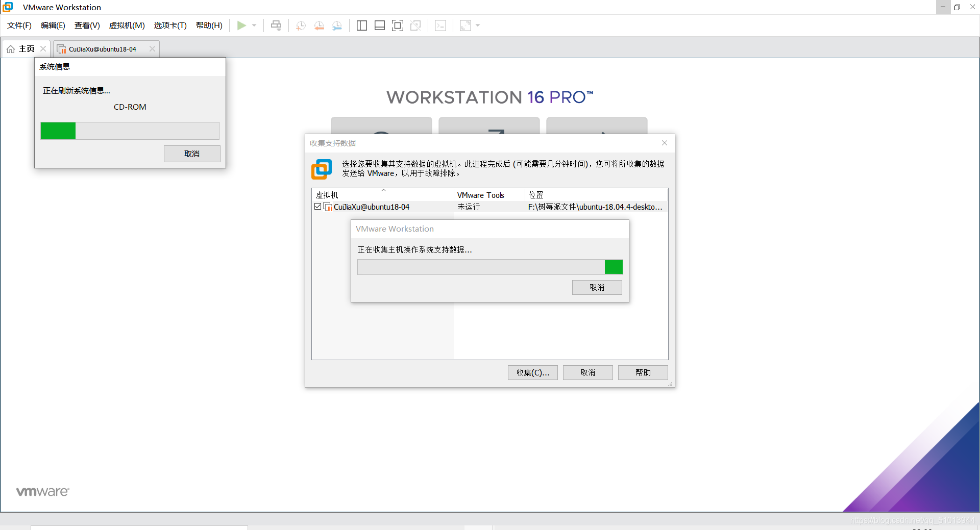This screenshot has height=530, width=980.
Task: Open the 编辑(E) menu
Action: tap(53, 26)
